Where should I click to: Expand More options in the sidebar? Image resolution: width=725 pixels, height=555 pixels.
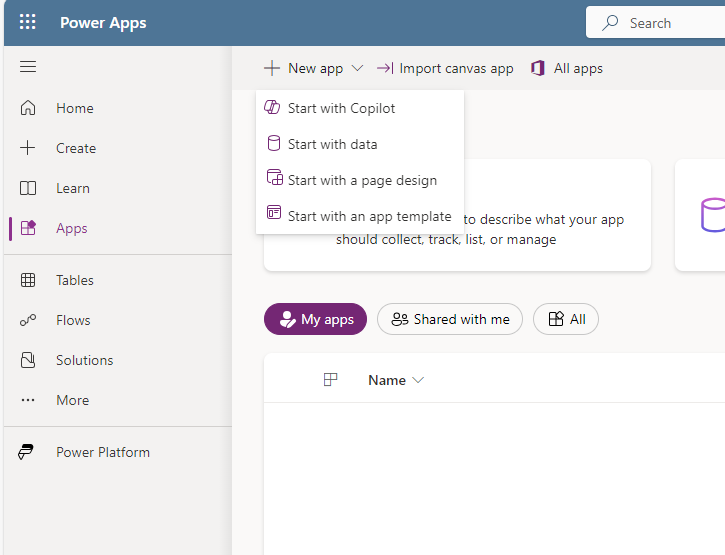pos(72,400)
